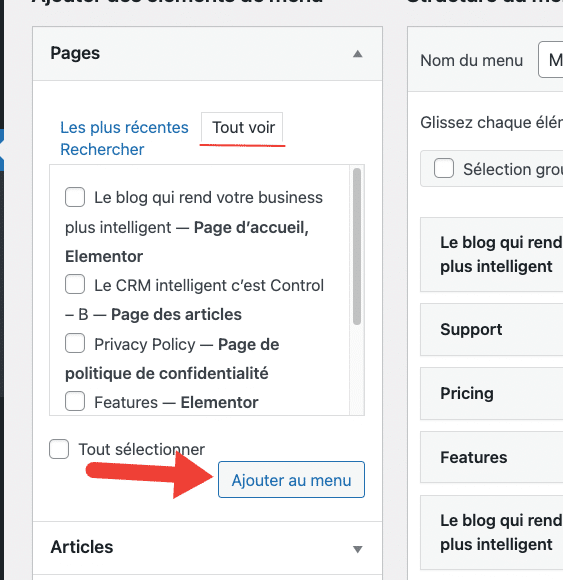Select the Support menu item
Viewport: 563px width, 580px height.
coord(492,330)
